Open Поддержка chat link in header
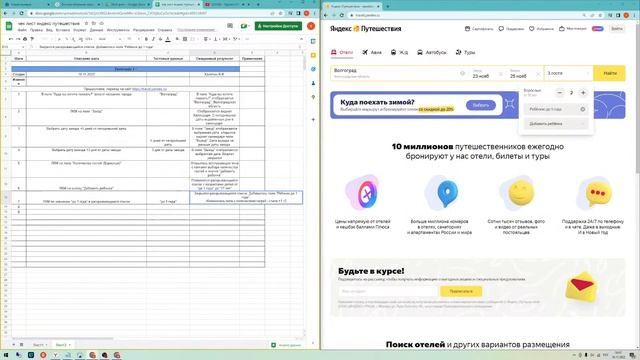640x360 pixels. [511, 29]
